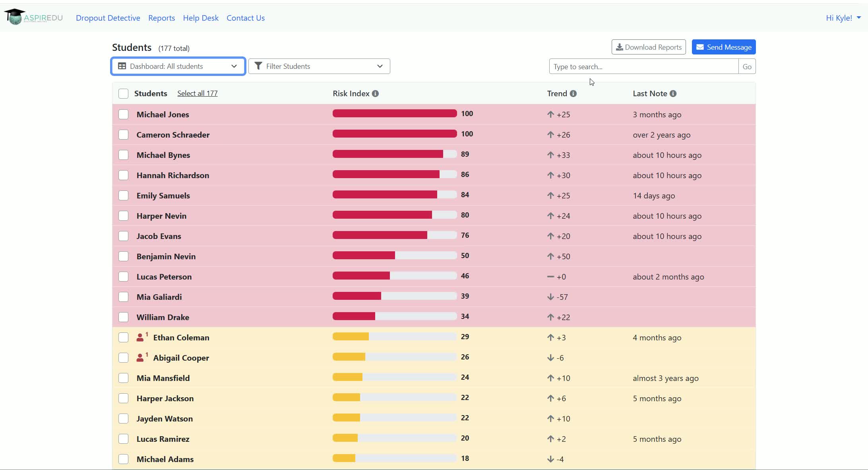Click the "(177 total)" student count
This screenshot has height=470, width=868.
pos(174,49)
